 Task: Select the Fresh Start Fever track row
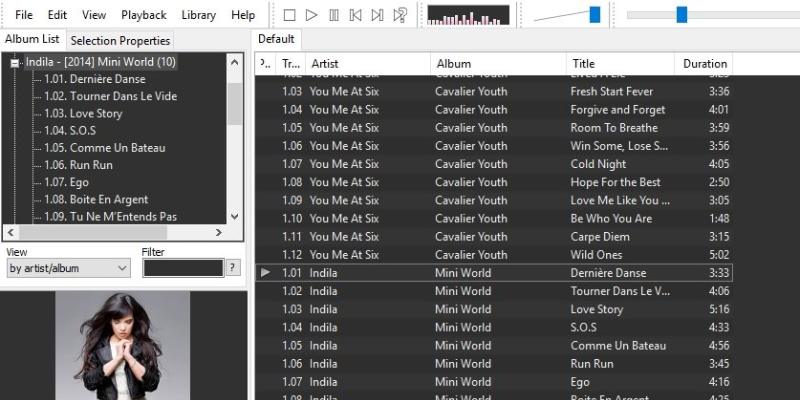494,91
